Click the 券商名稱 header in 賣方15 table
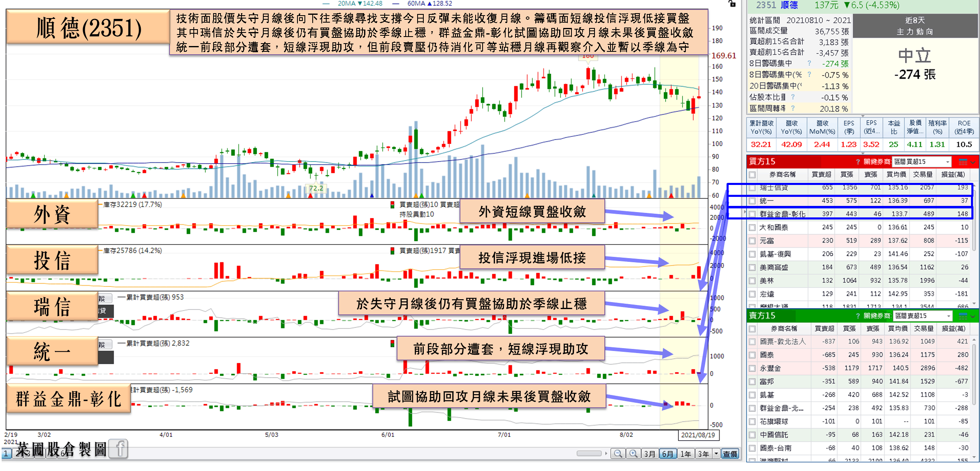 [784, 329]
